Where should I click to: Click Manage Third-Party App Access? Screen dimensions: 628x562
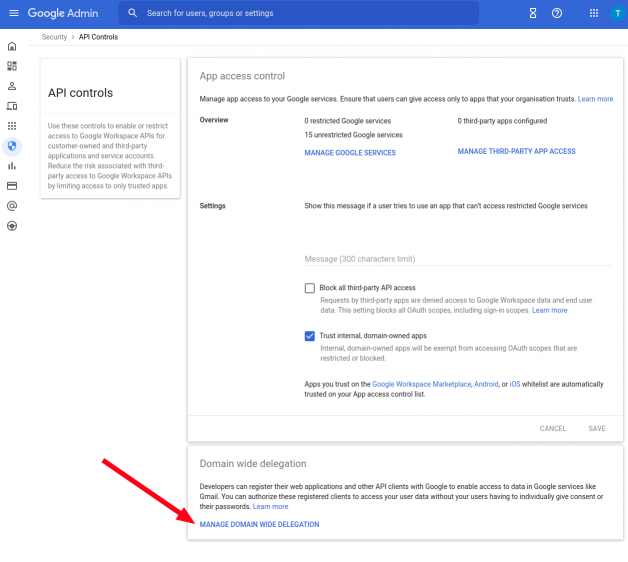point(516,151)
